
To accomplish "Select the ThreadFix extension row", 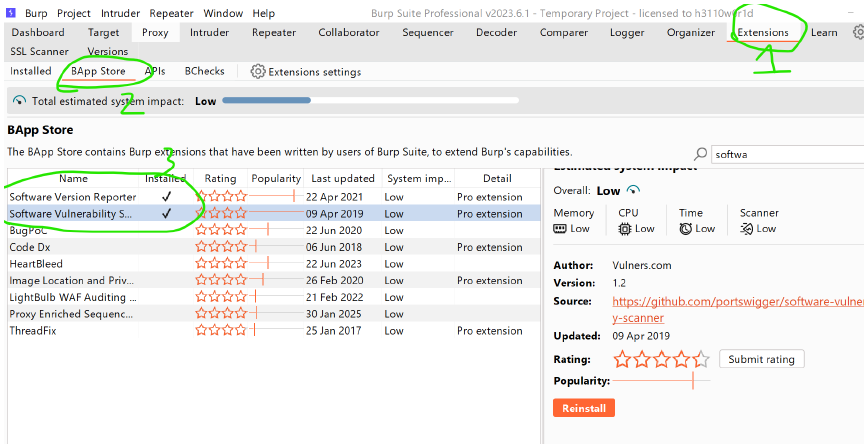I will pyautogui.click(x=274, y=331).
